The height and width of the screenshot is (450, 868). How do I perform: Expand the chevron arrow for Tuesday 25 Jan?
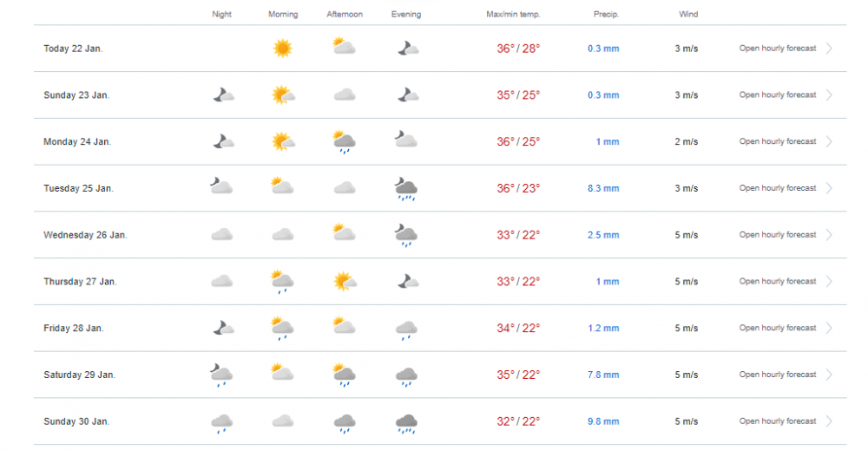(x=829, y=188)
